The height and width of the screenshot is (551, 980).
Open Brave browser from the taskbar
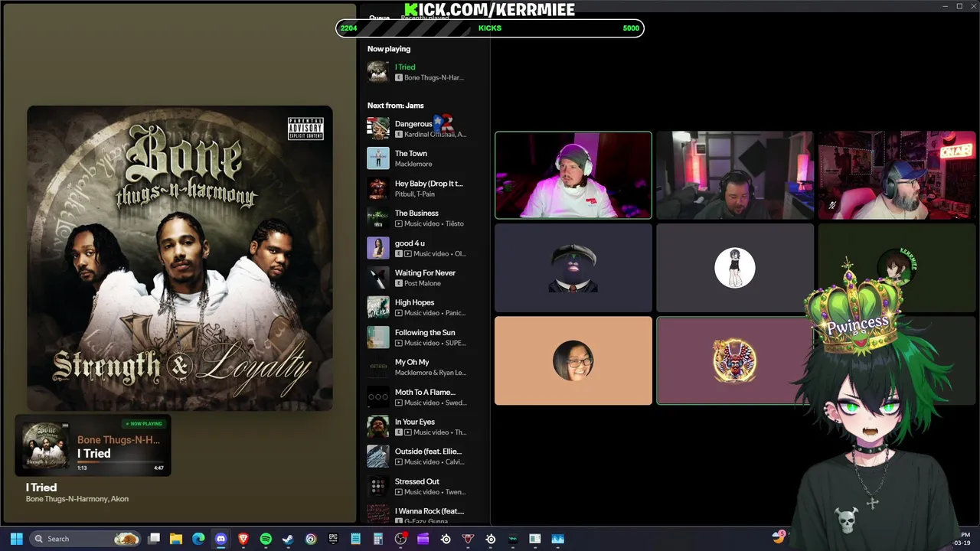(x=243, y=539)
